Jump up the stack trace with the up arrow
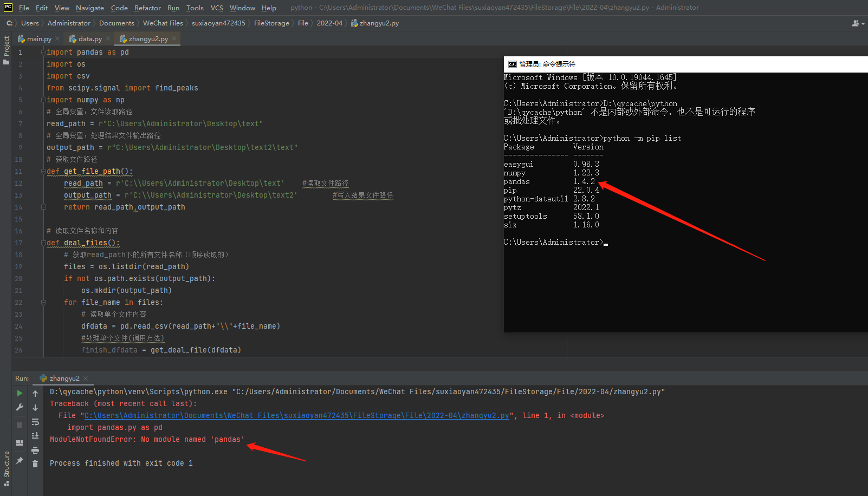Screen dimensions: 868x496 click(x=35, y=394)
